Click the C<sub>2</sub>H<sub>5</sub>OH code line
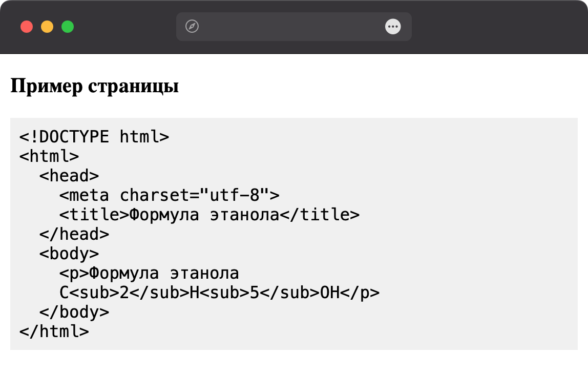Image resolution: width=588 pixels, height=374 pixels. (219, 293)
